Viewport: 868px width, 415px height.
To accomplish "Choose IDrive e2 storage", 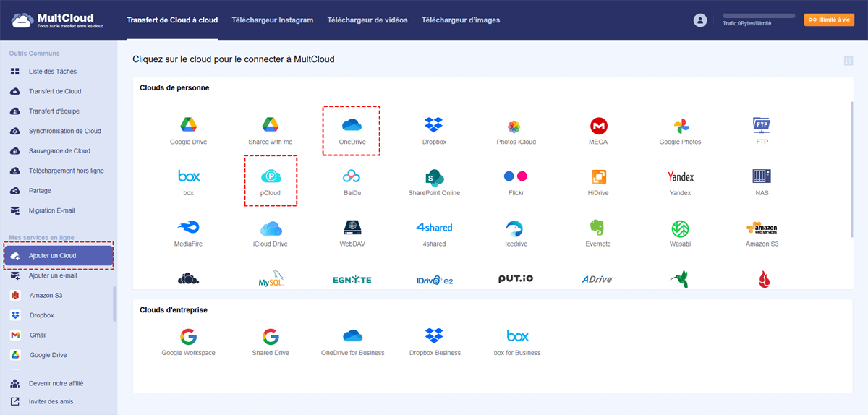I will click(434, 280).
